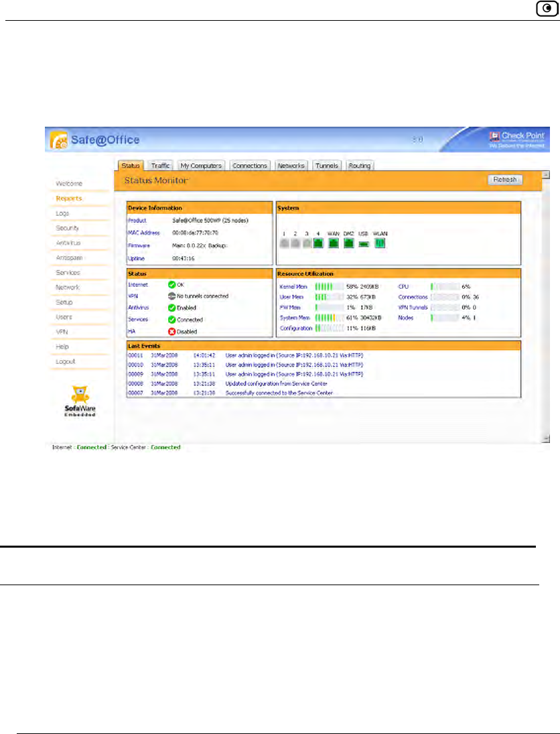Open Users in the sidebar

[x=64, y=317]
